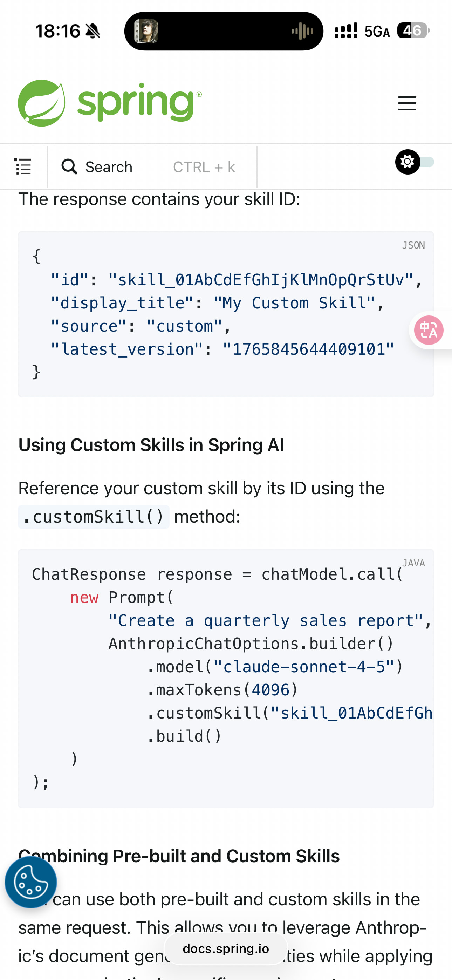Focus the Search input field
The image size is (452, 980).
tap(152, 167)
